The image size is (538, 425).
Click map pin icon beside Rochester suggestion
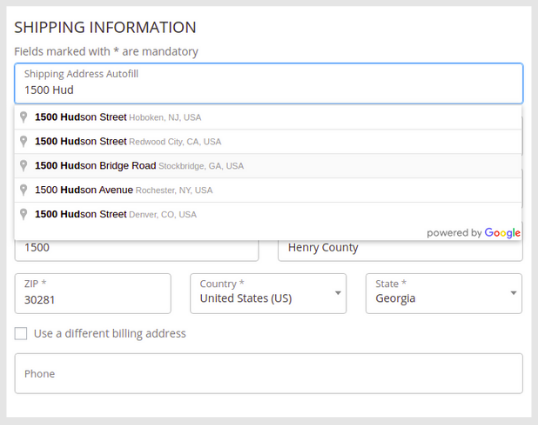(23, 190)
